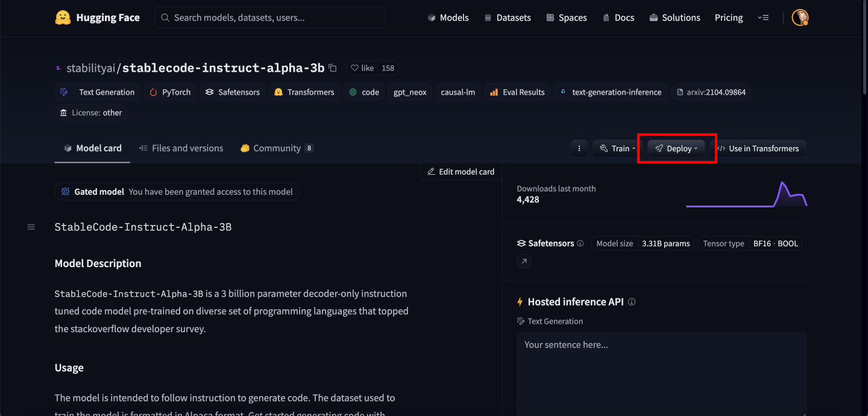This screenshot has height=416, width=868.
Task: Copy the model name with the copy icon
Action: tap(333, 68)
